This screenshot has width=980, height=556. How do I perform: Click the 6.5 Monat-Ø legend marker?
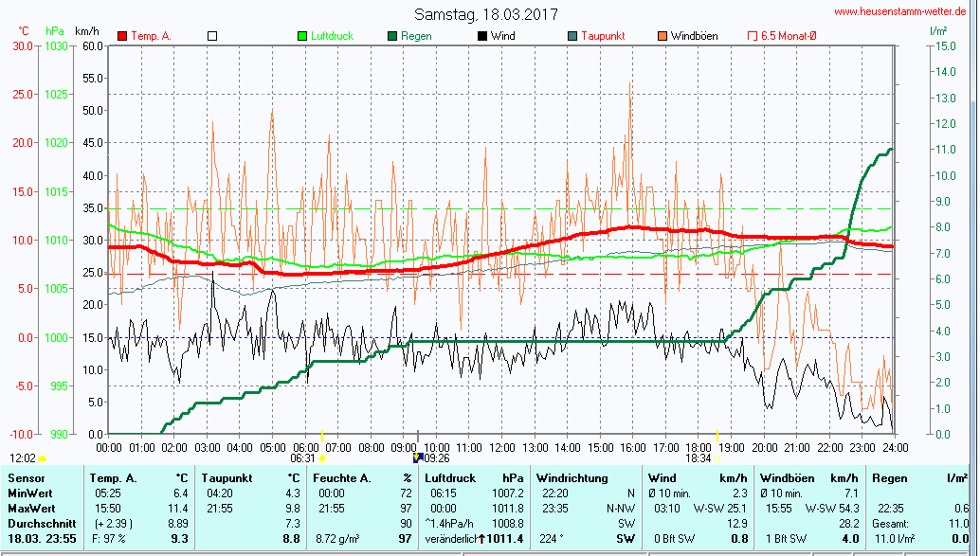[753, 36]
